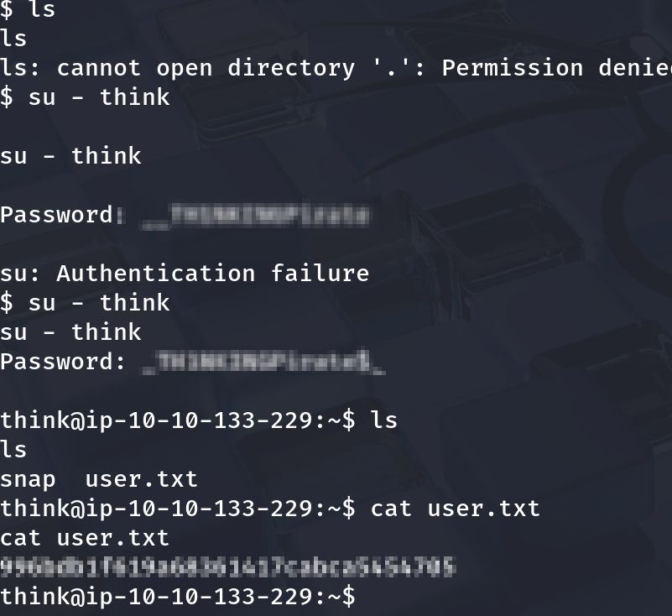This screenshot has width=672, height=616.
Task: Click the first 'Password:' prompt label
Action: [x=56, y=215]
